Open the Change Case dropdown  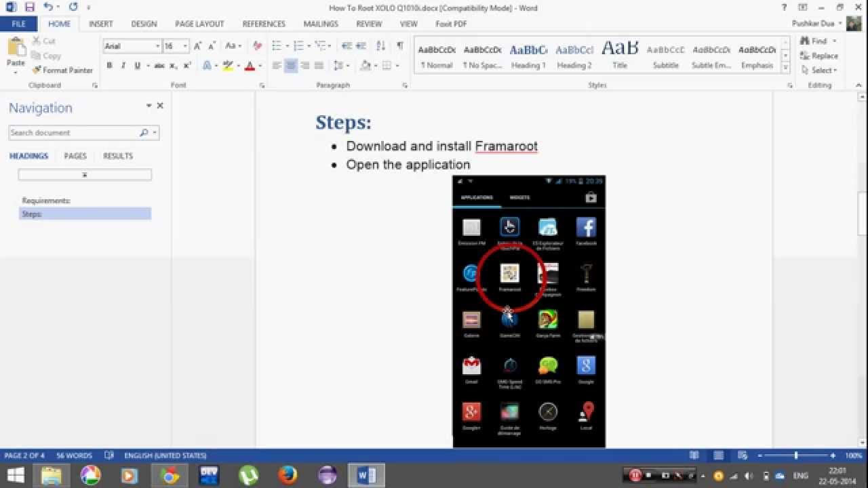[x=233, y=46]
